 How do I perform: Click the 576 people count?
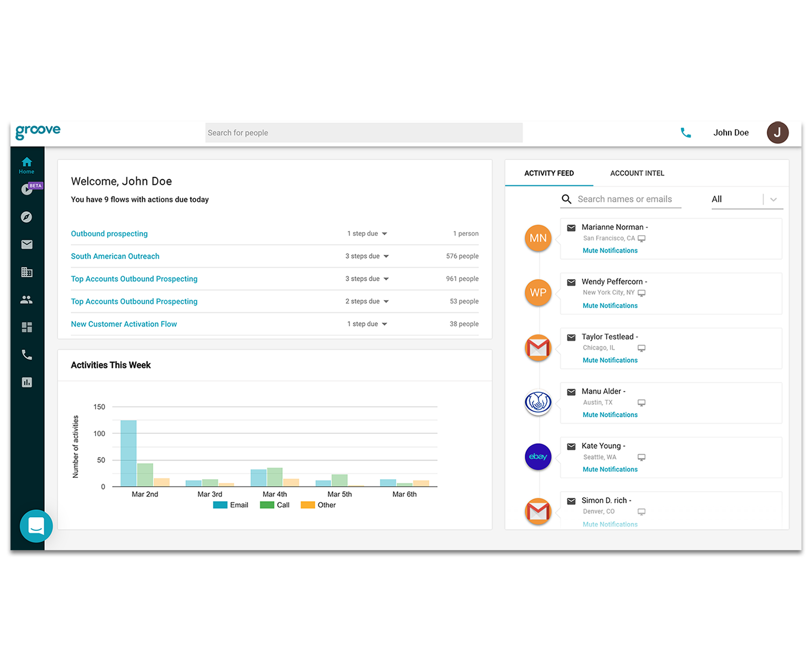[x=462, y=256]
